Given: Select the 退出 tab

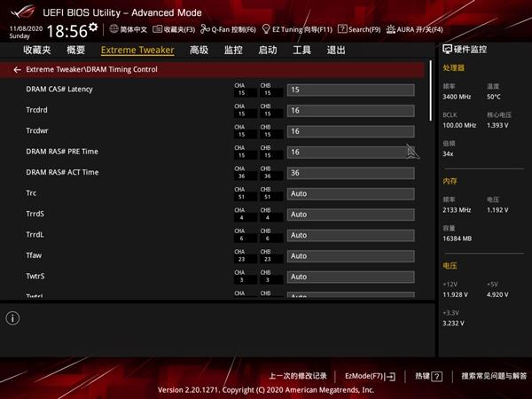Looking at the screenshot, I should pos(336,51).
